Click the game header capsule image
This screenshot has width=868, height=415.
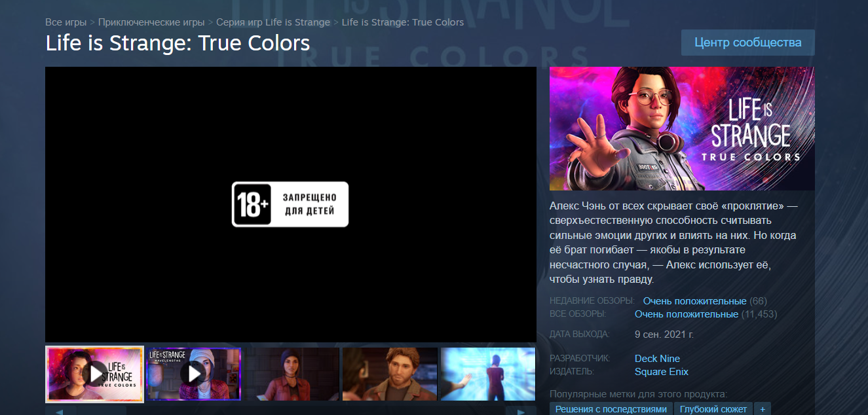682,128
